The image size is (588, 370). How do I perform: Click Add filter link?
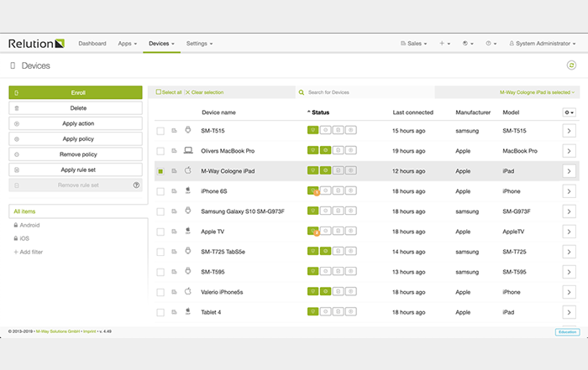click(x=28, y=252)
